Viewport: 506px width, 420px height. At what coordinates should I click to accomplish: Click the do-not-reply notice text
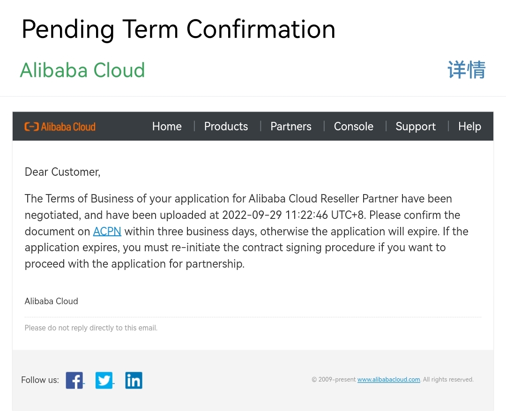point(91,328)
